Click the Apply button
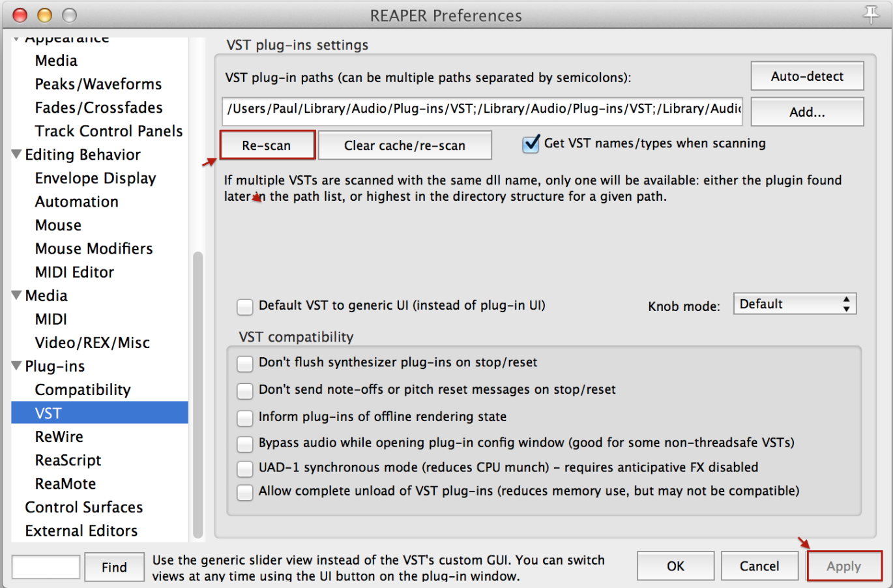The height and width of the screenshot is (588, 893). click(844, 566)
